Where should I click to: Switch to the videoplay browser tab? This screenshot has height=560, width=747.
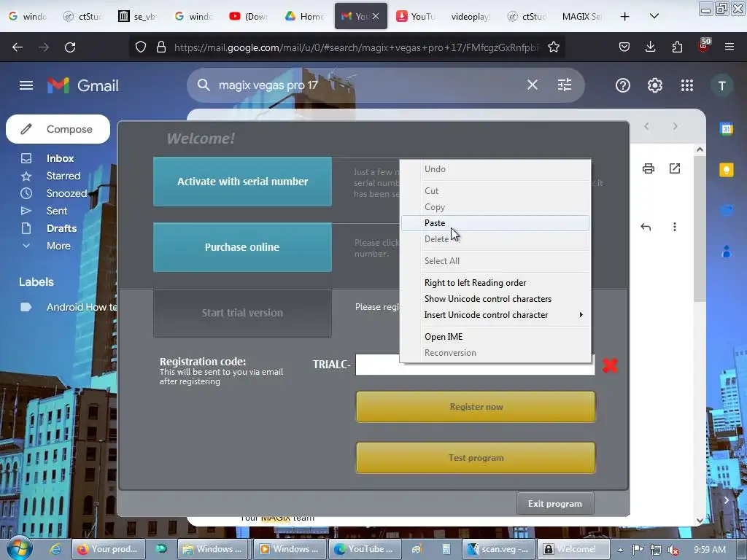tap(471, 16)
